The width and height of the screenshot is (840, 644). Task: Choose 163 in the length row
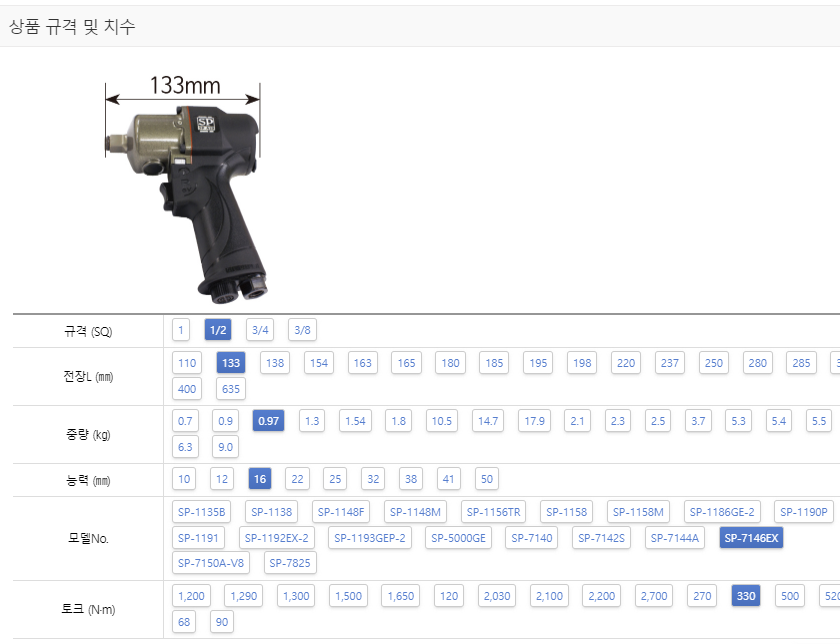click(x=363, y=363)
